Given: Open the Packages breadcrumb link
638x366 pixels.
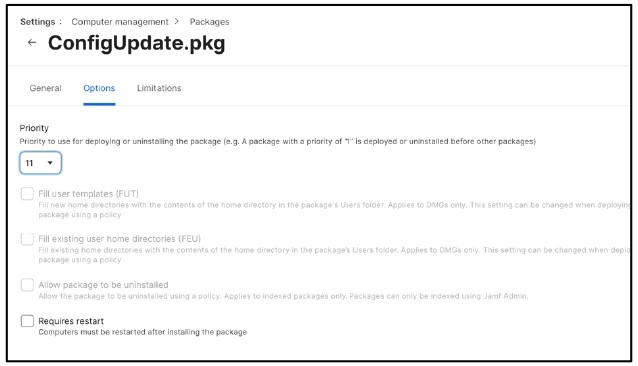Looking at the screenshot, I should click(209, 22).
